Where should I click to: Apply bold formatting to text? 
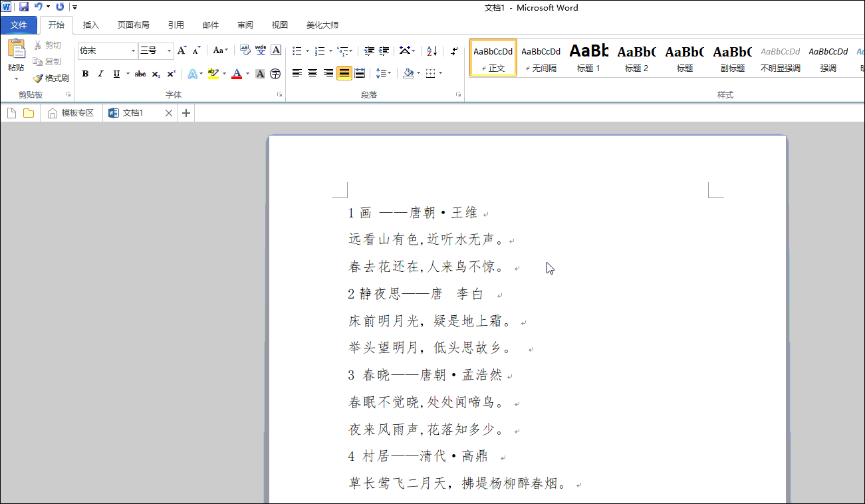click(85, 73)
